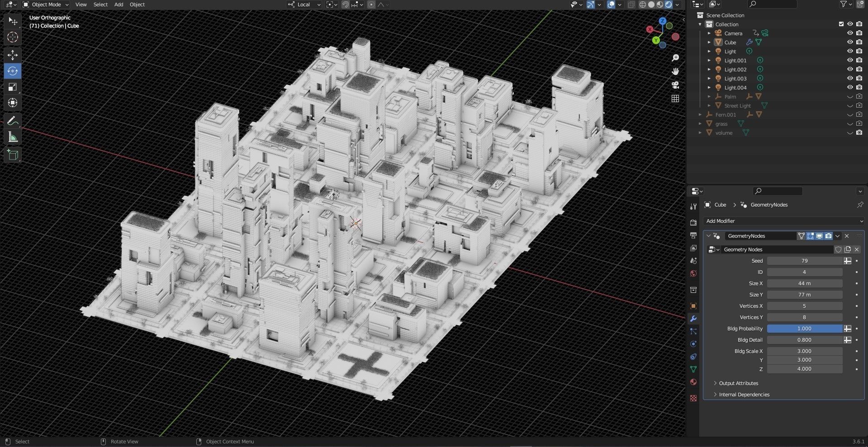Screen dimensions: 868x447
Task: Select the Move tool
Action: [13, 55]
